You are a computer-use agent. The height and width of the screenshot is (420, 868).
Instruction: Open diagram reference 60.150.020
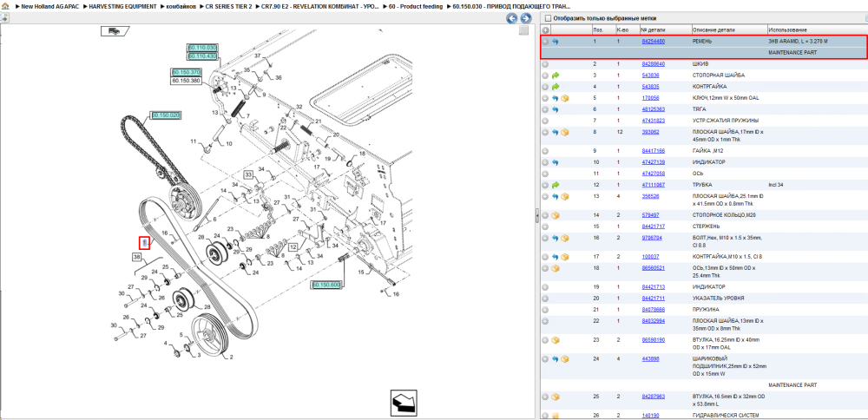[166, 115]
